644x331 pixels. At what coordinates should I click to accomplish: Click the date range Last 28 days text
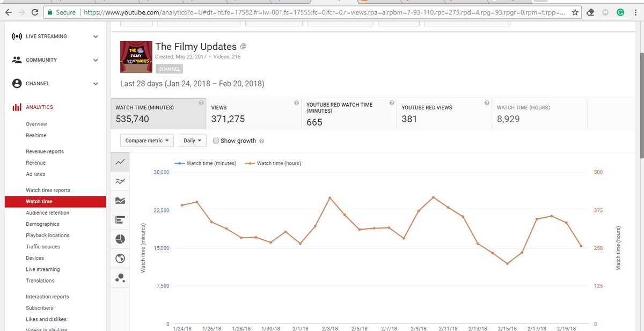tap(192, 84)
